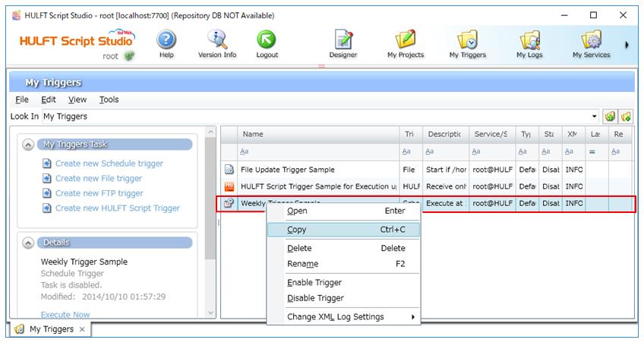Expand Change XML Log Settings submenu
Screen dimensions: 644x343
[342, 317]
